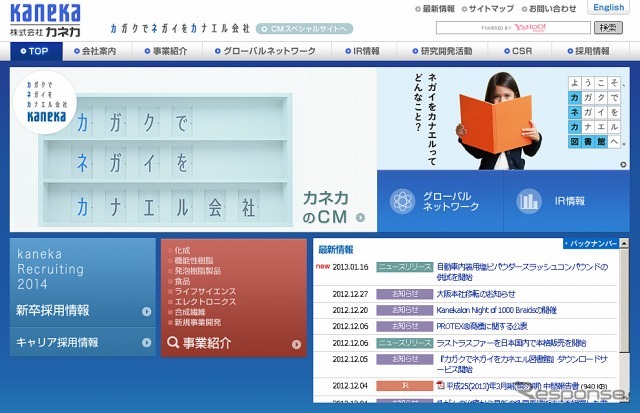Screen dimensions: 640x413
Task: Click the ニュースリリース tag on 2013.01.16
Action: (x=404, y=267)
